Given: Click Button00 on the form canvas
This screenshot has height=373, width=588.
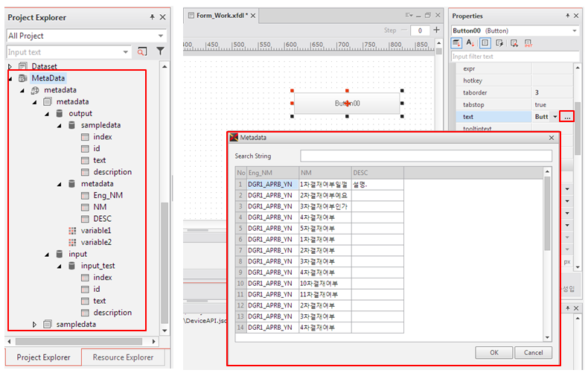Looking at the screenshot, I should point(347,103).
